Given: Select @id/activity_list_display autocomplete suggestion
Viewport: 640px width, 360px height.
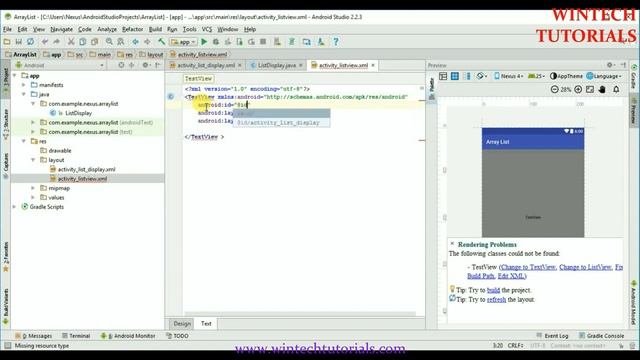Looking at the screenshot, I should tap(282, 122).
